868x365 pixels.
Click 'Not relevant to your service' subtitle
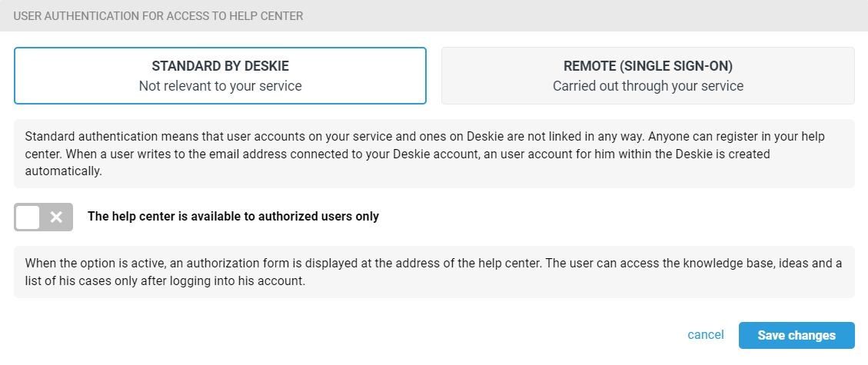click(x=220, y=86)
